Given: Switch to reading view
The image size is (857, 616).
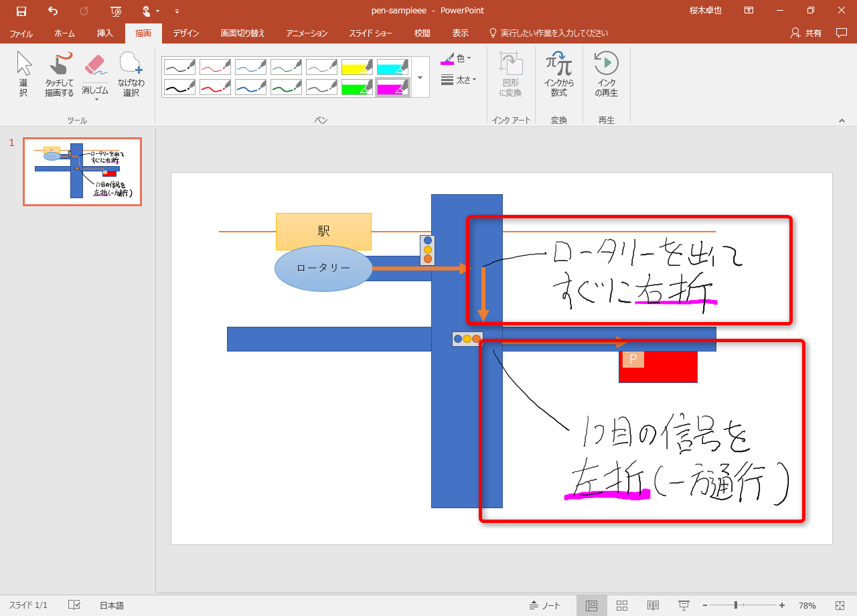Looking at the screenshot, I should tap(653, 605).
